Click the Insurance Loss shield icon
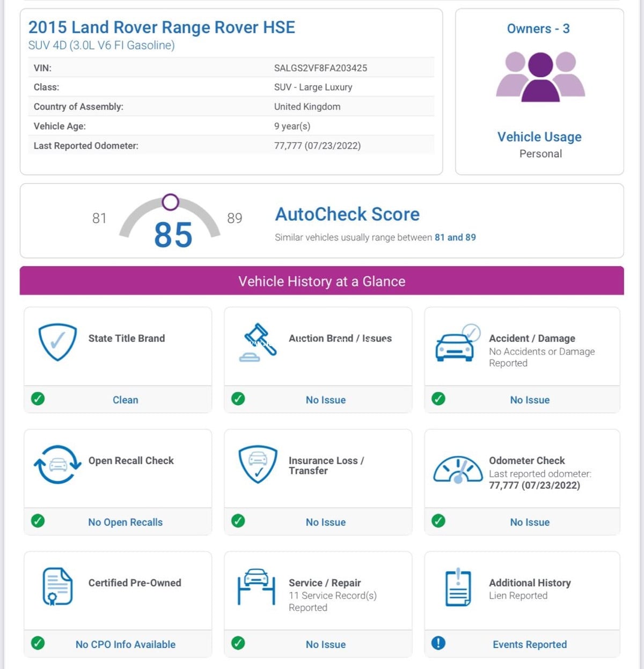Screen dimensions: 644x669 258,464
